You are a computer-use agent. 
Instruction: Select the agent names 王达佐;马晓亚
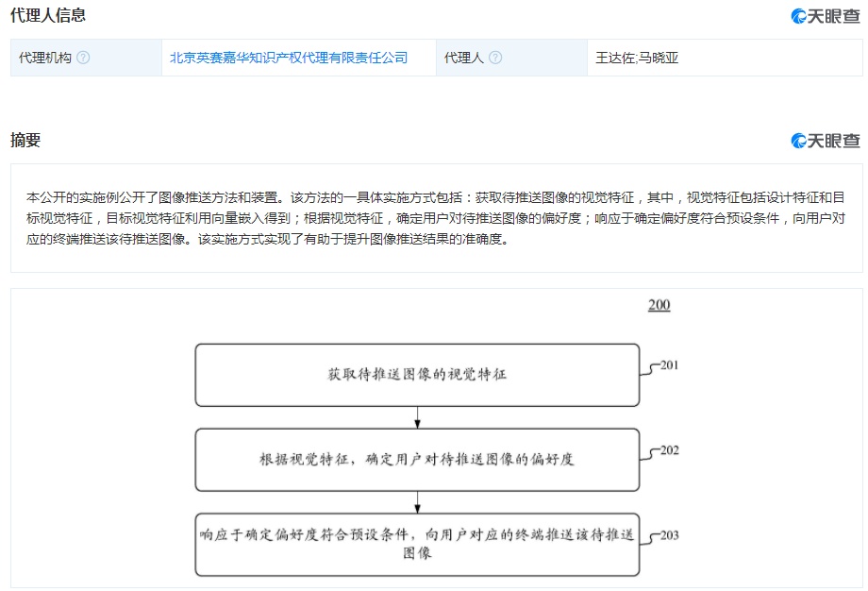click(637, 58)
